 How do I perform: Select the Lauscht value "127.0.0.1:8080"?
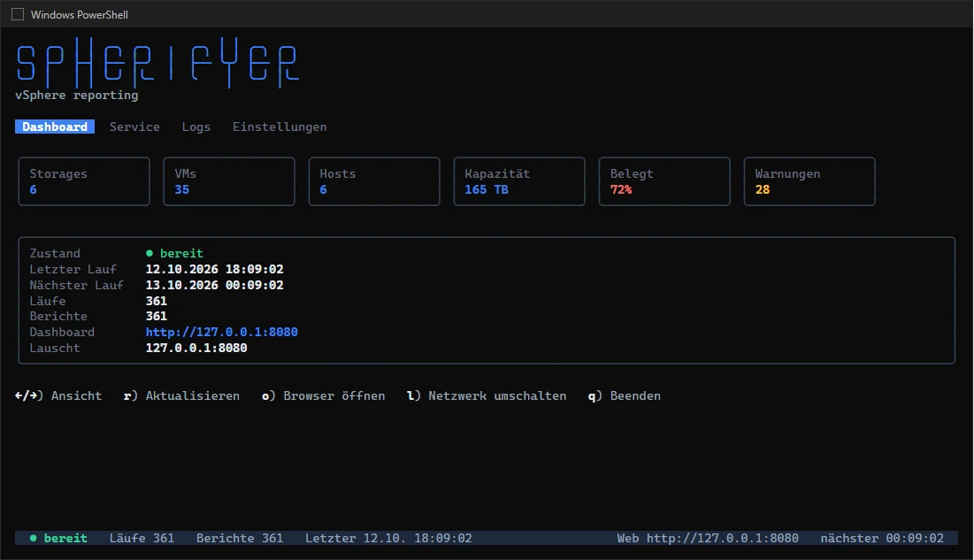tap(196, 348)
